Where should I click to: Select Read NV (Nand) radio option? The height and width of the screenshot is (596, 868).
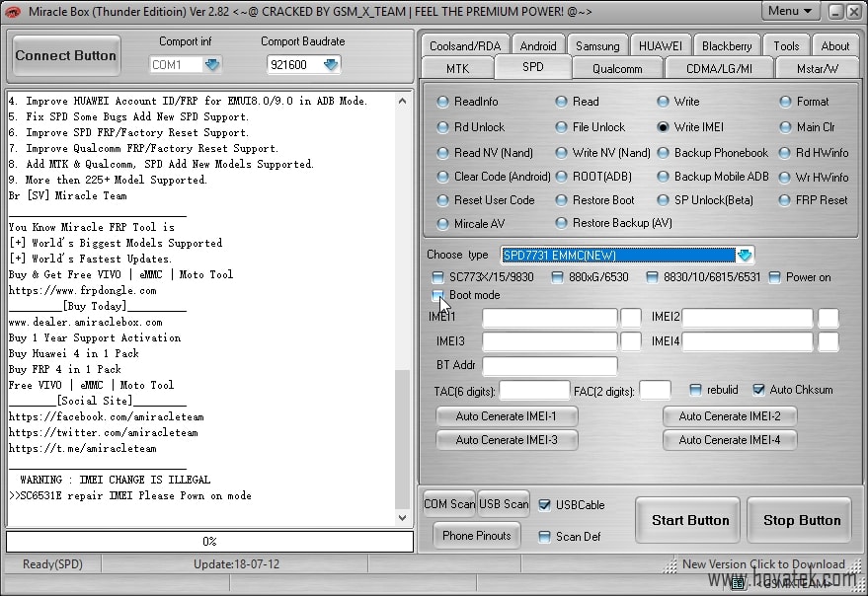[x=442, y=153]
